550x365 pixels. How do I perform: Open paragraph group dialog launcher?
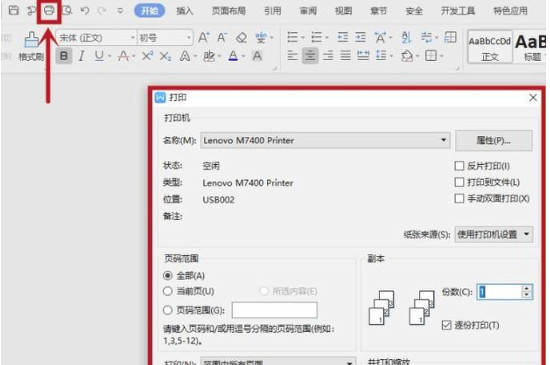(457, 68)
